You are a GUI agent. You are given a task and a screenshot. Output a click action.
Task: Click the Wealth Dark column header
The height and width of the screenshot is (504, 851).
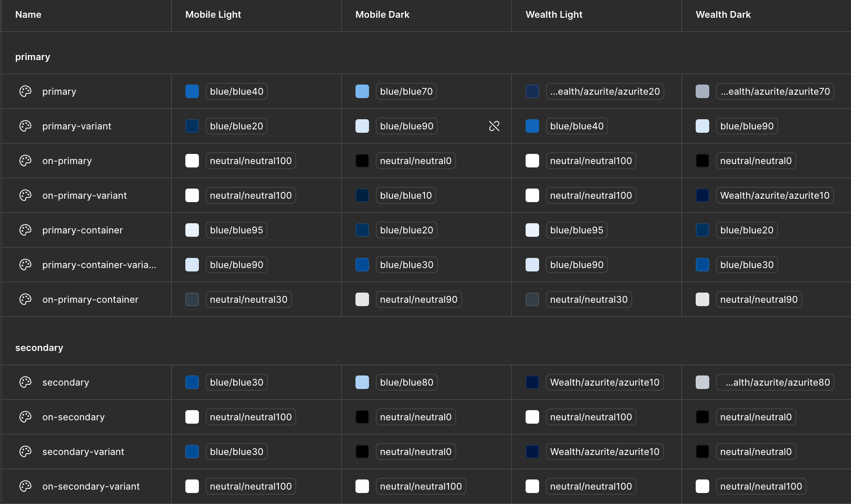click(x=723, y=15)
